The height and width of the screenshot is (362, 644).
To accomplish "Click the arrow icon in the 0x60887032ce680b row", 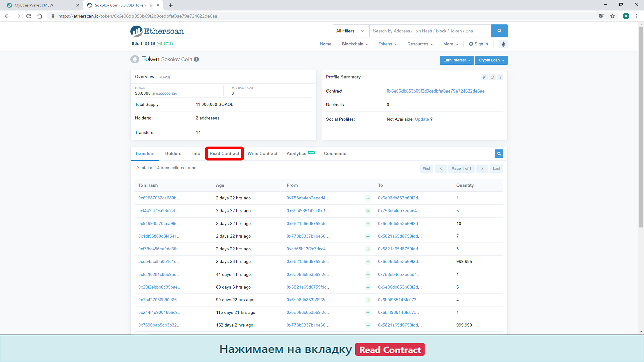I will [x=368, y=198].
